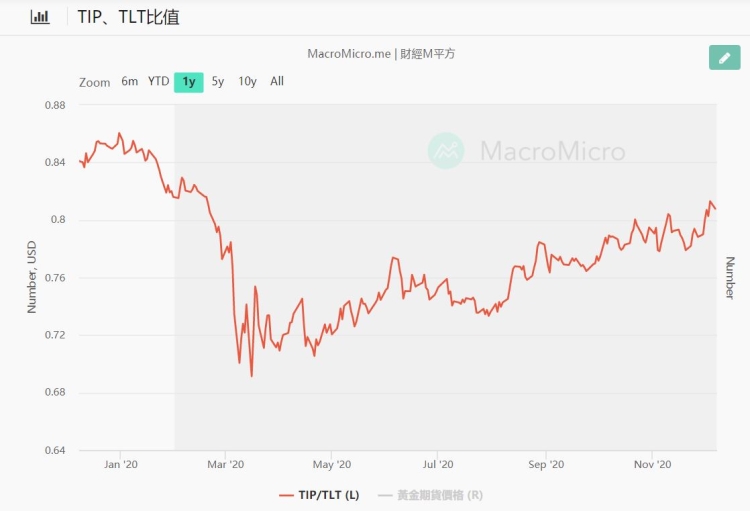Image resolution: width=750 pixels, height=511 pixels.
Task: Click the Nov '20 x-axis label
Action: (651, 464)
